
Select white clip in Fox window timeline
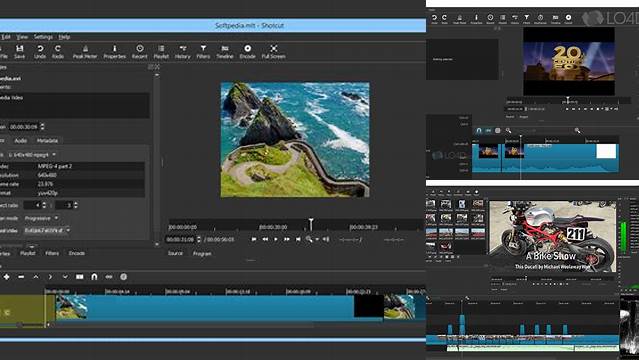[x=606, y=151]
